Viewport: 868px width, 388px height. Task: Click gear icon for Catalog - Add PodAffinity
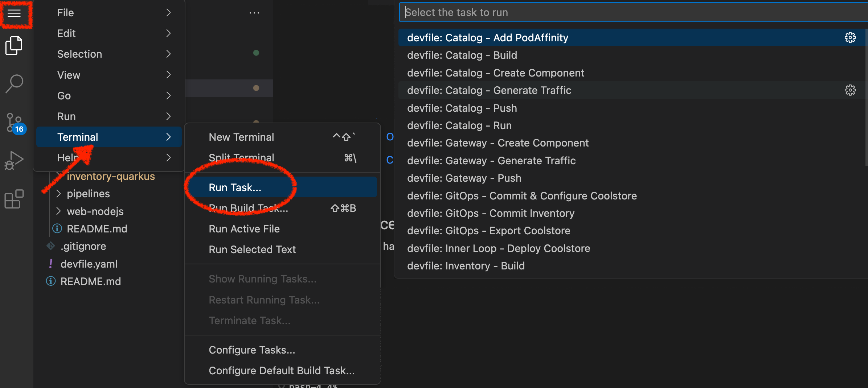850,38
